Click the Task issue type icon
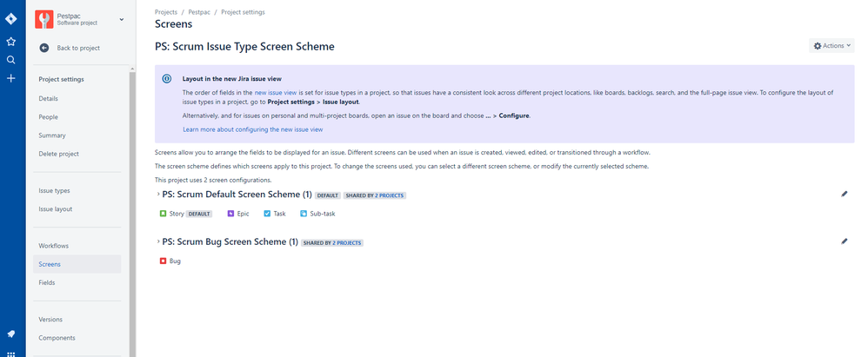The image size is (868, 357). pyautogui.click(x=267, y=214)
